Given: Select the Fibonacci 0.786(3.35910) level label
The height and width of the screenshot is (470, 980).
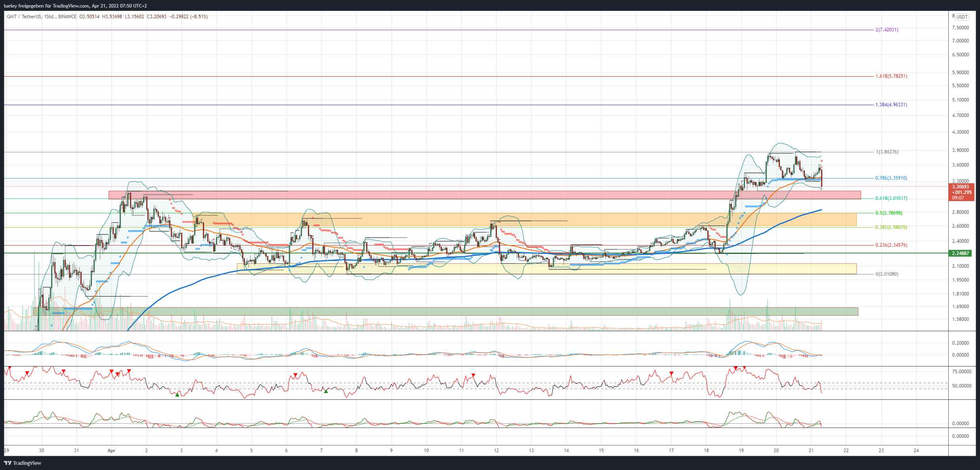Looking at the screenshot, I should pos(891,178).
